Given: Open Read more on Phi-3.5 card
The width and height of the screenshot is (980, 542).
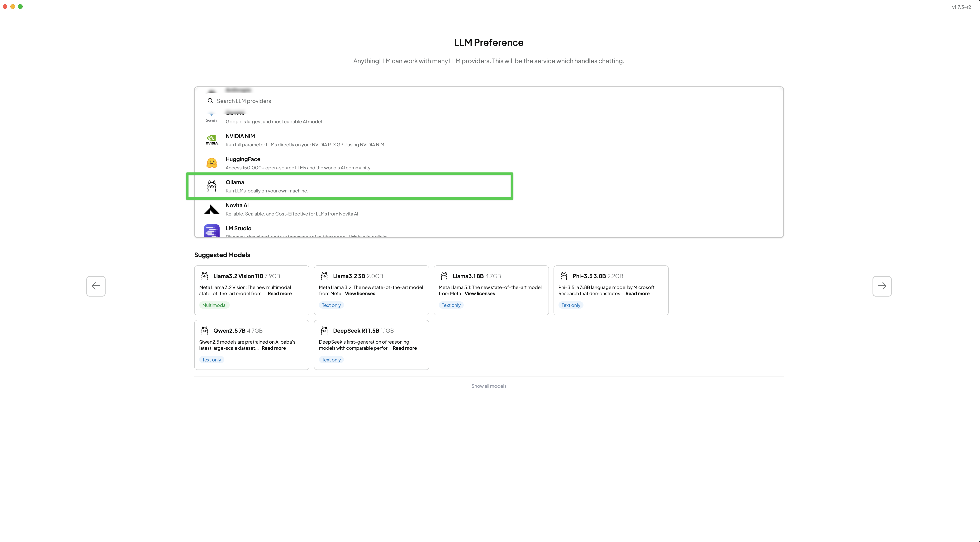Looking at the screenshot, I should tap(637, 293).
